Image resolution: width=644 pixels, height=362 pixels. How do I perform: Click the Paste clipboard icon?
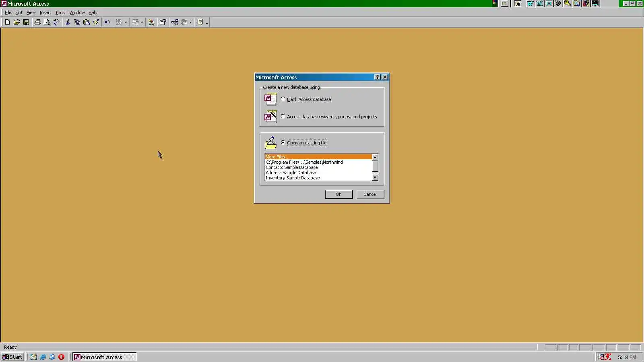(86, 22)
